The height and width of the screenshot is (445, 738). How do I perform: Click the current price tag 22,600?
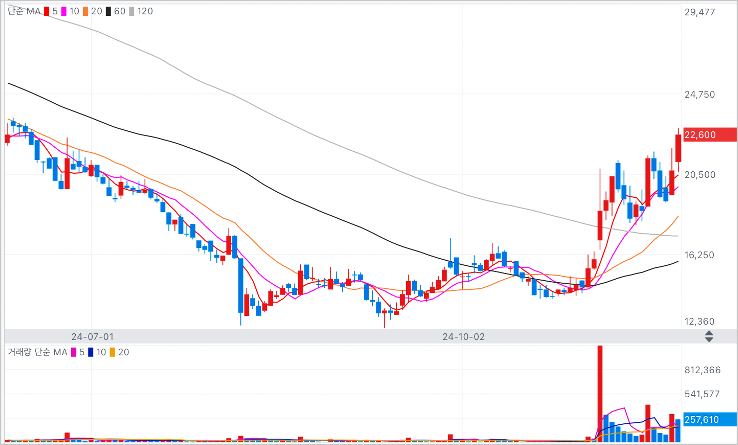point(710,135)
